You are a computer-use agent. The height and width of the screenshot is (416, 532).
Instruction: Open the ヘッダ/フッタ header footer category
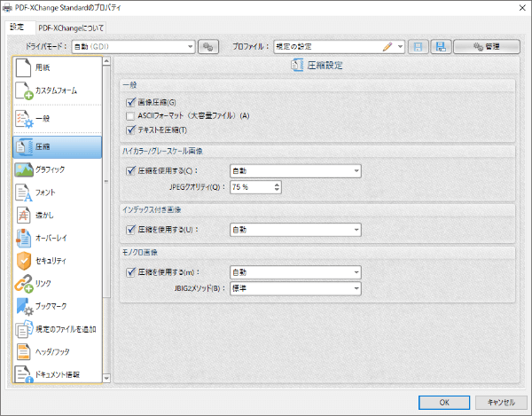click(57, 352)
